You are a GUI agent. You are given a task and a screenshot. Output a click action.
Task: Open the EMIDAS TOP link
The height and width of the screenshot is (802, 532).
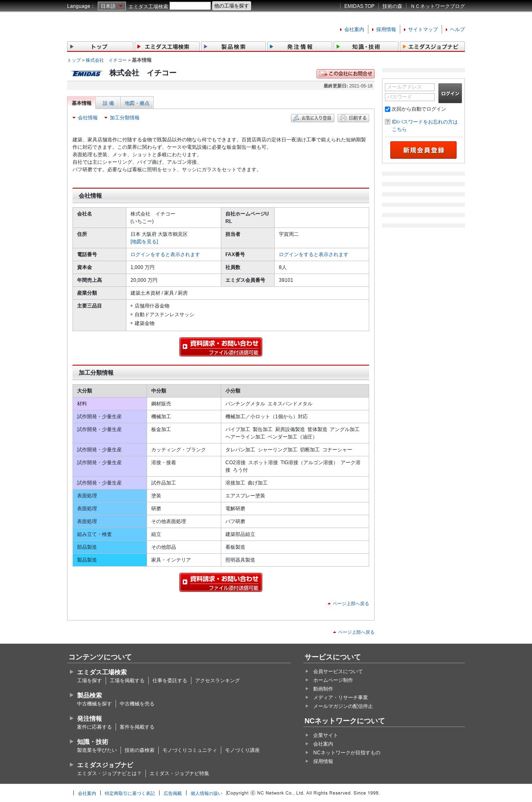[359, 6]
